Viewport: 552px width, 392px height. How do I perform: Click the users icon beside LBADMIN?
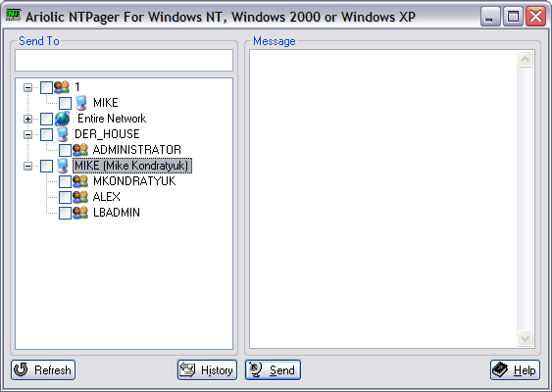(x=80, y=213)
